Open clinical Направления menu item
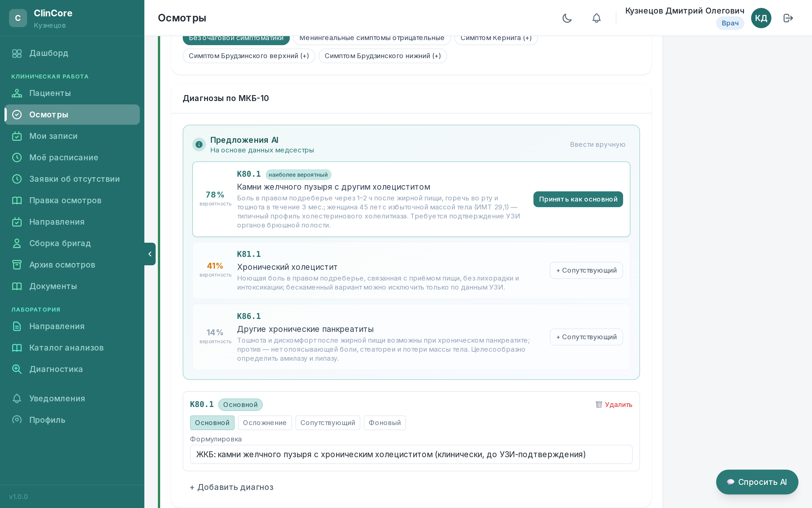This screenshot has width=812, height=508. 72,222
